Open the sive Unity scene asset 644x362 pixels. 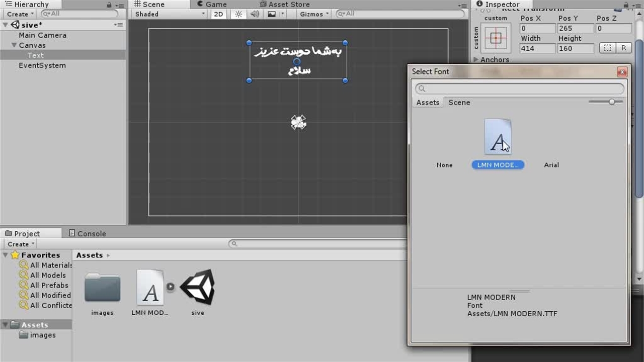click(x=198, y=288)
